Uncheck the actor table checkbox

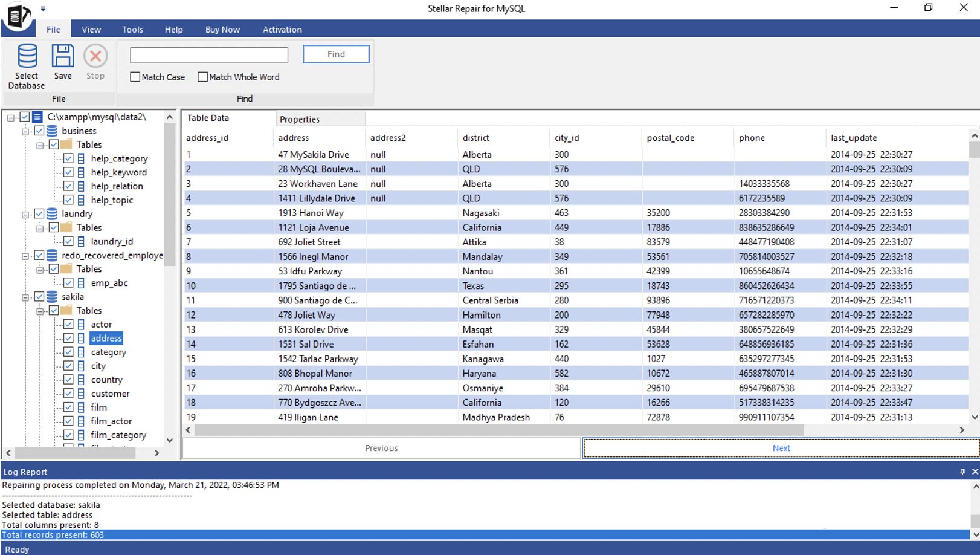click(x=68, y=324)
